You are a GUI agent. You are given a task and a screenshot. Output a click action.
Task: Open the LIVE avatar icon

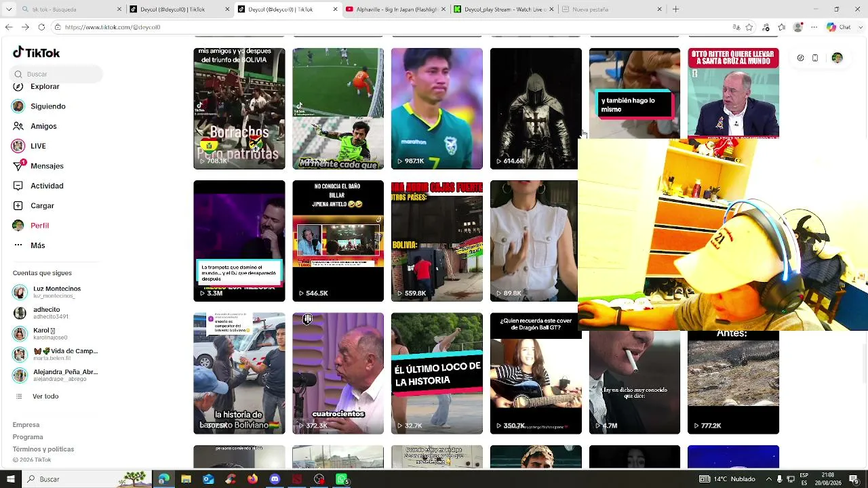point(18,146)
